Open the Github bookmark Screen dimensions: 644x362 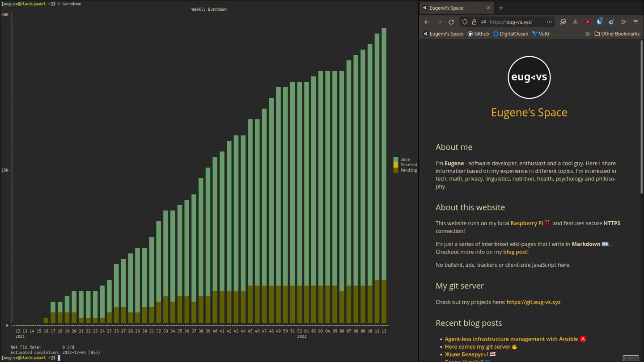479,34
